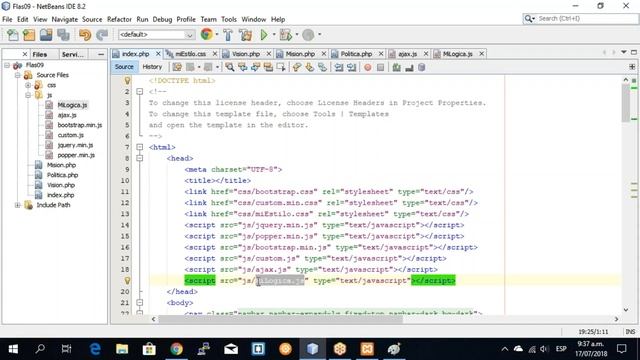Image resolution: width=640 pixels, height=360 pixels.
Task: Open the Windows Start menu
Action: (x=13, y=349)
